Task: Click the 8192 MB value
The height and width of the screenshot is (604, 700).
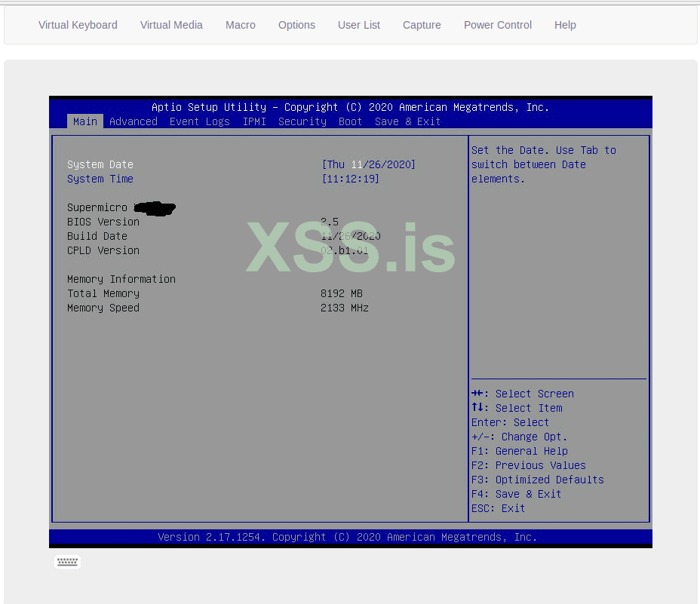Action: (342, 293)
